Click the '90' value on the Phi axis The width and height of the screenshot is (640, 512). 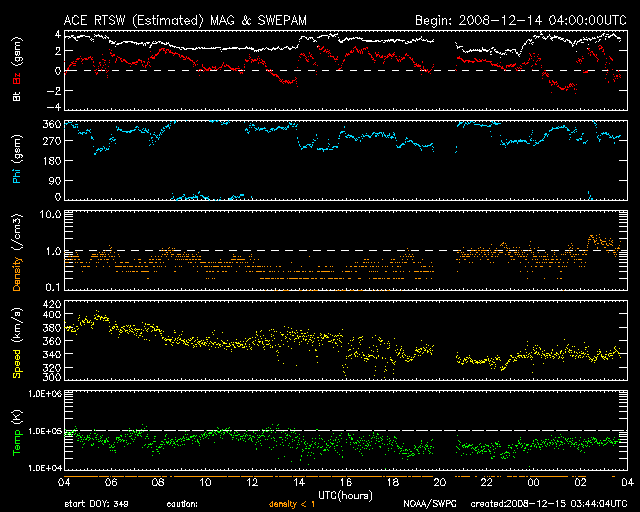pos(55,180)
